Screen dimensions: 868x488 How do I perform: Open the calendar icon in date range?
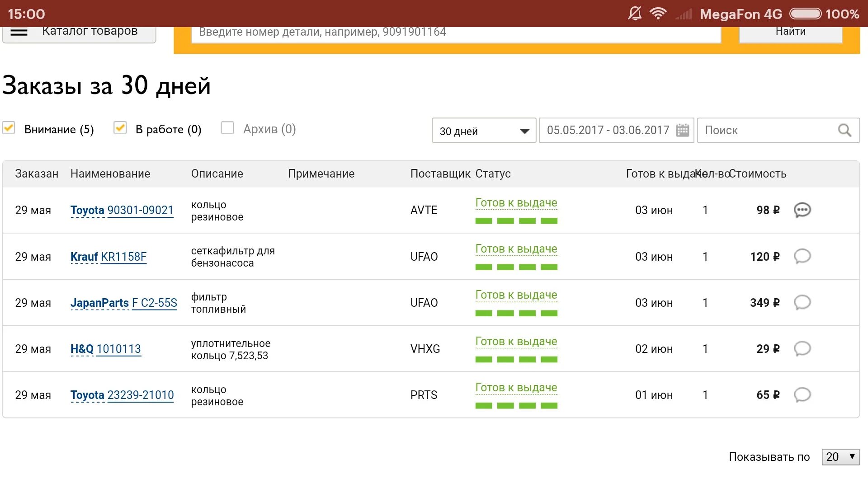pyautogui.click(x=682, y=130)
